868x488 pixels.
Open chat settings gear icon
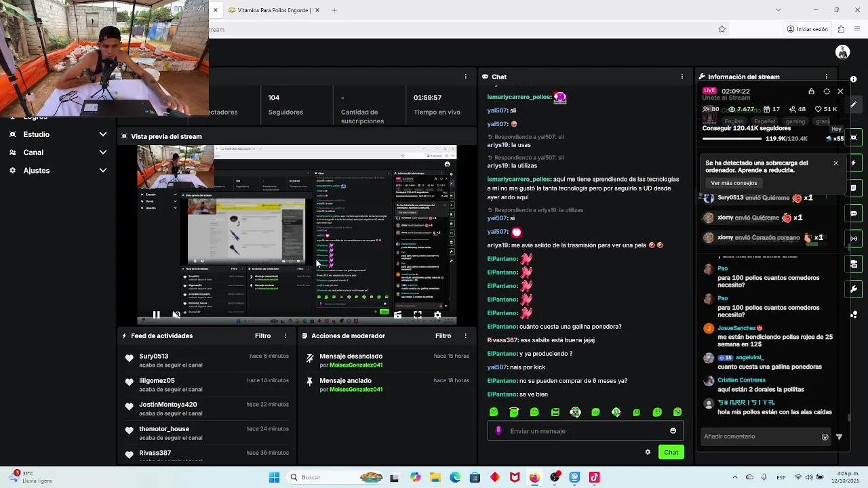[x=648, y=452]
